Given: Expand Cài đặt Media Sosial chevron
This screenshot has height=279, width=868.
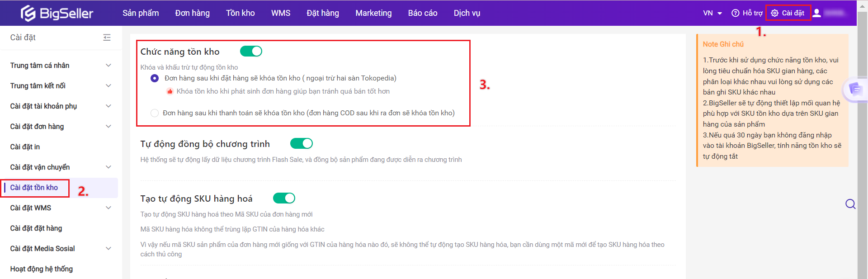Looking at the screenshot, I should [108, 249].
